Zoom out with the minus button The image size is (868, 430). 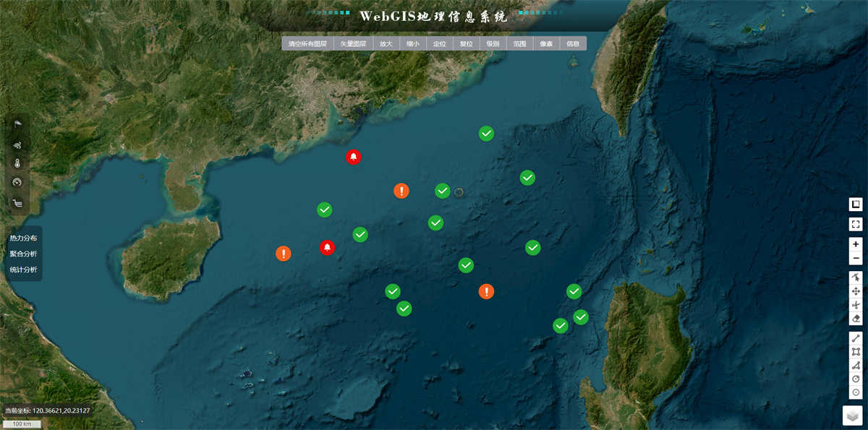pyautogui.click(x=856, y=258)
